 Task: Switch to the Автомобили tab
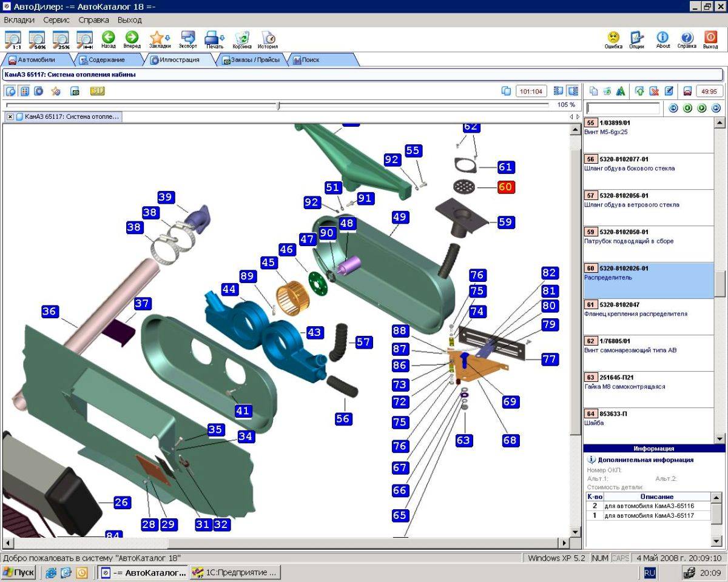click(36, 59)
